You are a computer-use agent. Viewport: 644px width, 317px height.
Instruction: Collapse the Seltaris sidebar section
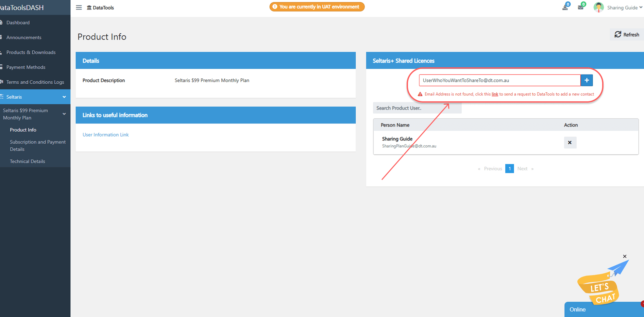[x=64, y=97]
